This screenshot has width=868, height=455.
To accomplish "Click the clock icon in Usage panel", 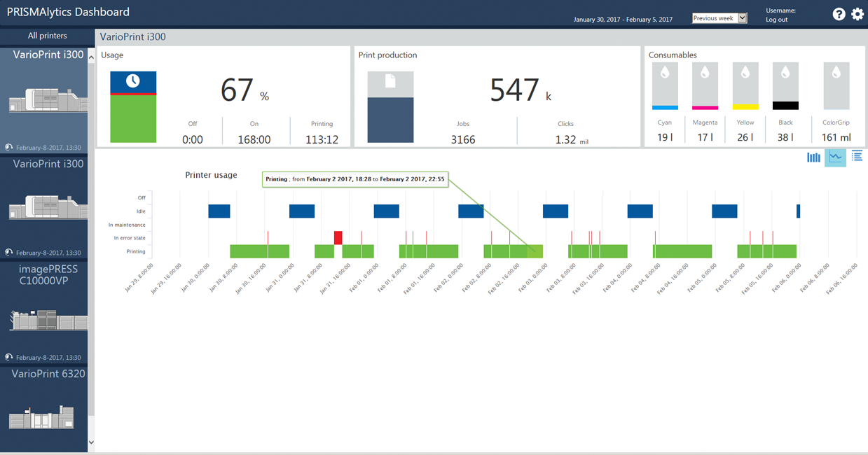I will tap(133, 81).
